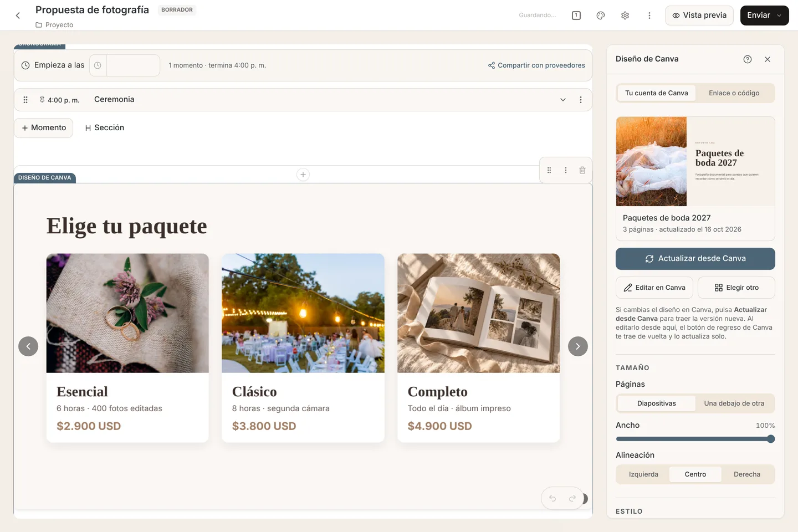The width and height of the screenshot is (798, 532).
Task: Select Una debajo de otra layout
Action: (x=734, y=403)
